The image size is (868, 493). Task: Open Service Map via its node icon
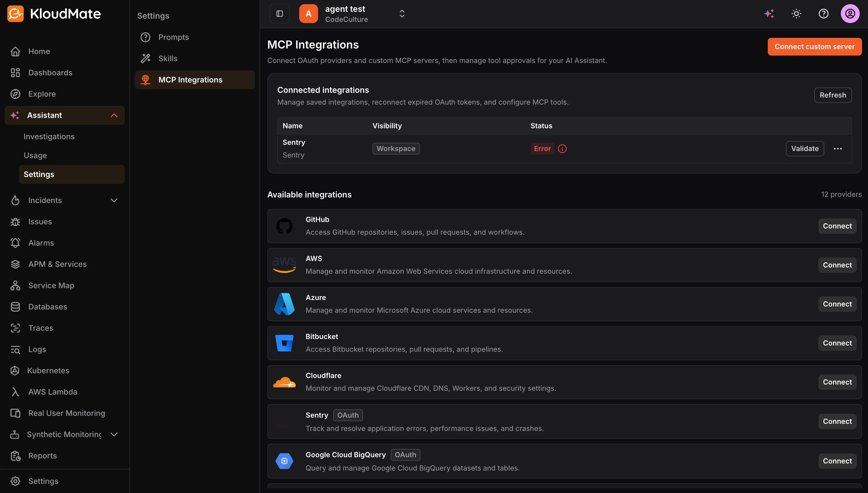pyautogui.click(x=15, y=286)
